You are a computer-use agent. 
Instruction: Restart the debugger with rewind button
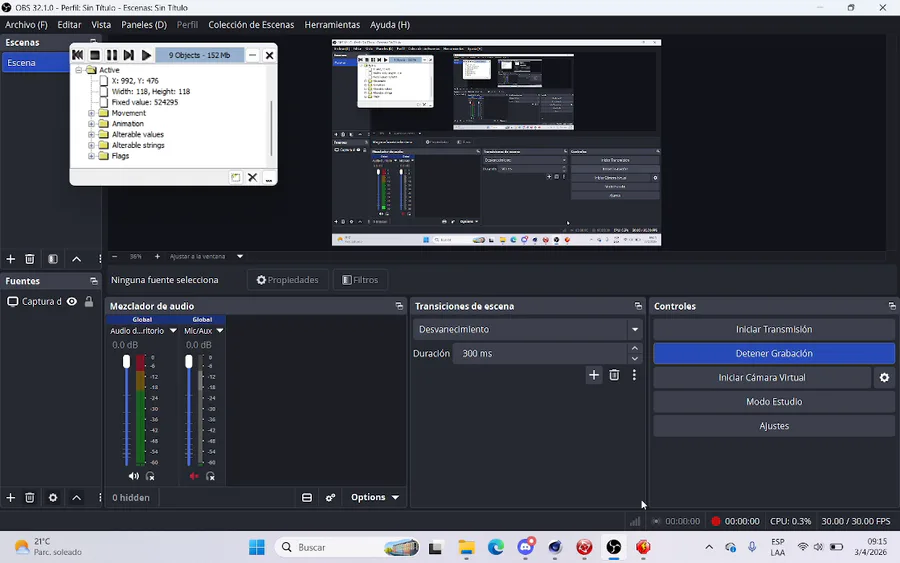coord(77,55)
